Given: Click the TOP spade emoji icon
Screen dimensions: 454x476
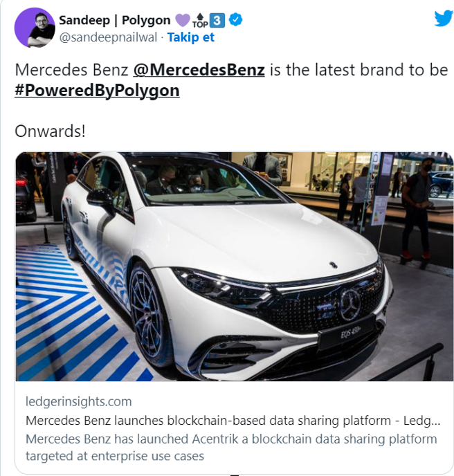Looking at the screenshot, I should pos(200,21).
